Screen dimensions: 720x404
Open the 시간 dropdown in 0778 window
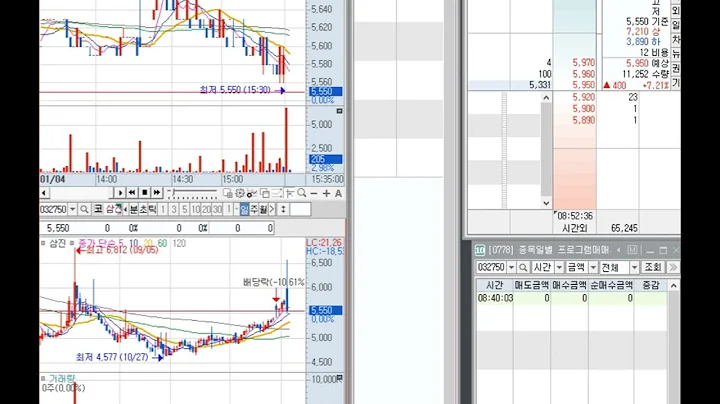point(559,267)
